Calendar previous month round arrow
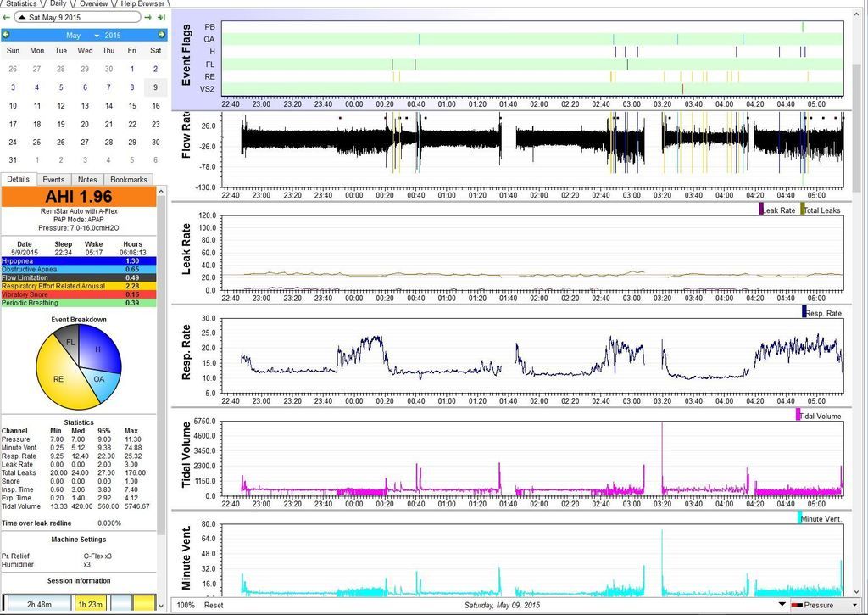 [x=6, y=35]
